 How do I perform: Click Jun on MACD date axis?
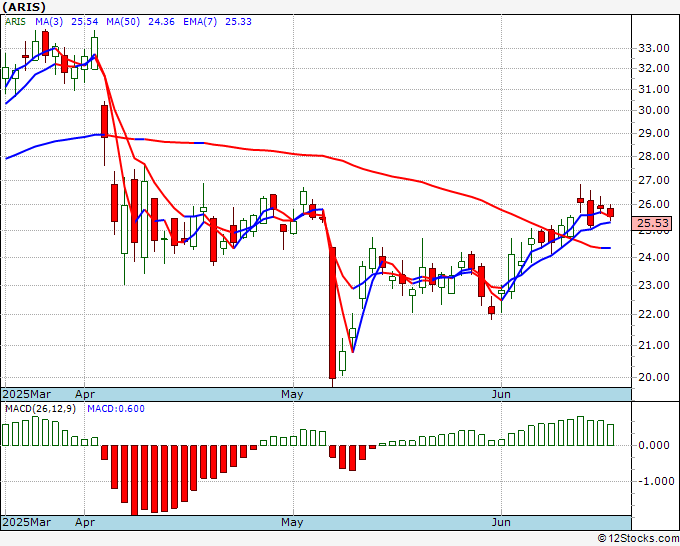pyautogui.click(x=501, y=522)
